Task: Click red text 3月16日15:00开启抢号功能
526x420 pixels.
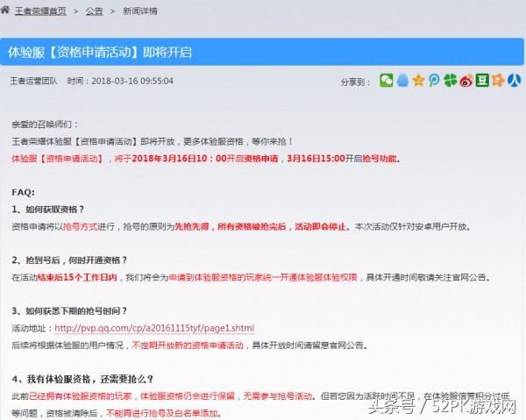Action: pos(342,159)
